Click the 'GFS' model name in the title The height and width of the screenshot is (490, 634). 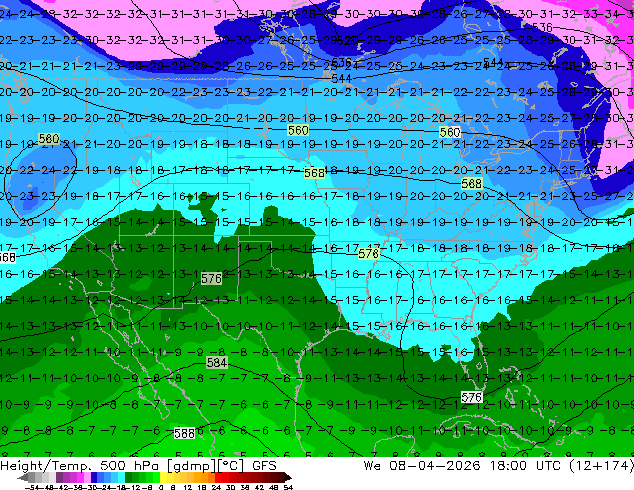(264, 466)
